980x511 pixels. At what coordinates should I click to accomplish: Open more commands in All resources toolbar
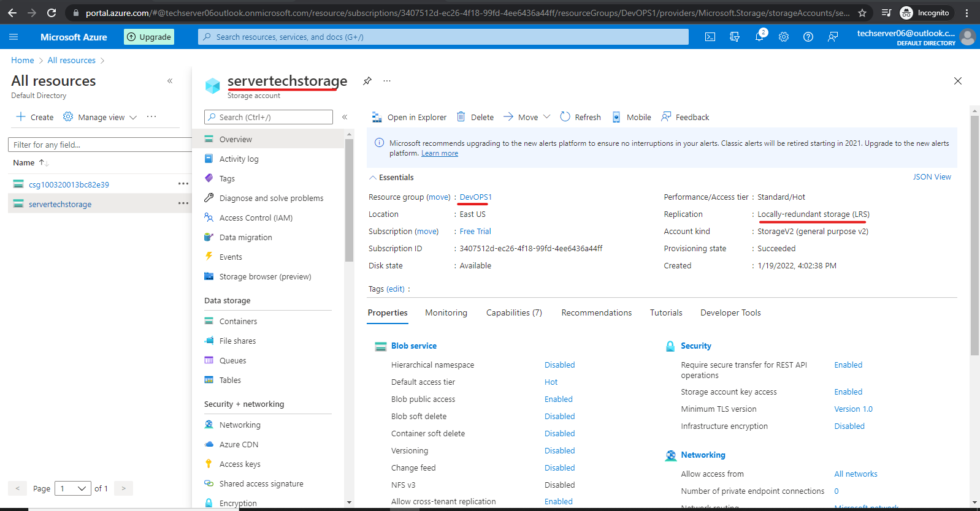point(151,116)
